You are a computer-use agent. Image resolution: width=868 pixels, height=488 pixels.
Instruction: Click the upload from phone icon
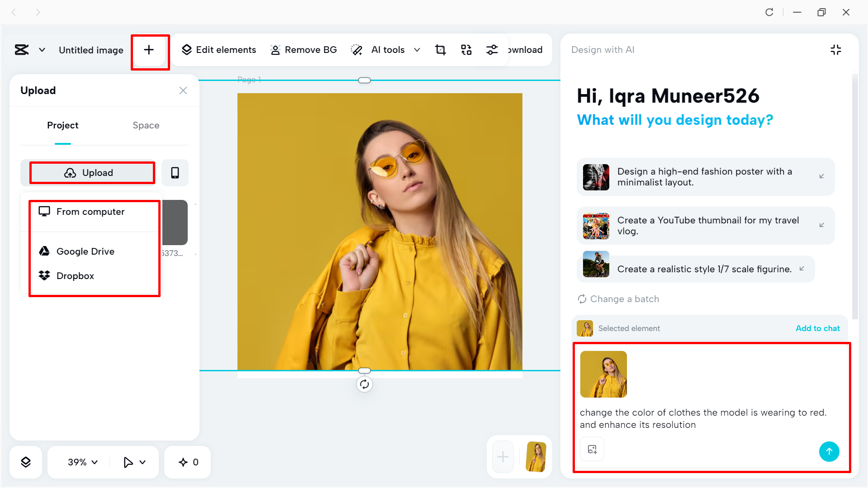coord(175,173)
